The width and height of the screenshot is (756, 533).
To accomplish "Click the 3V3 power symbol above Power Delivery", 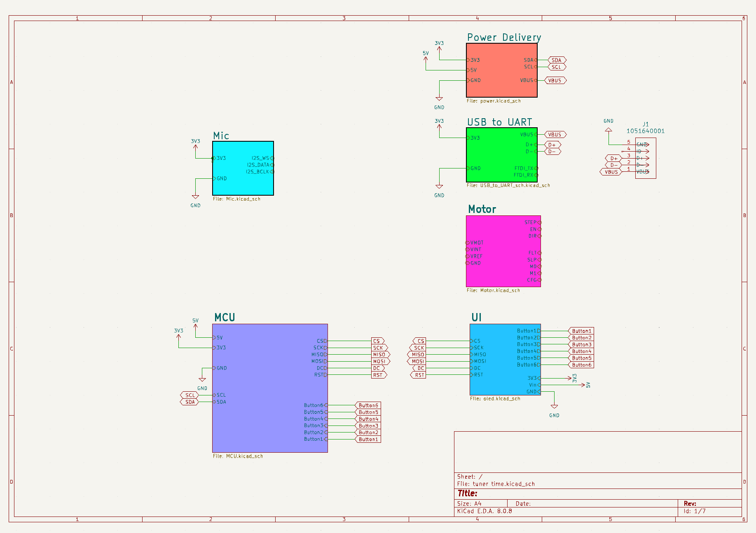I will coord(439,47).
